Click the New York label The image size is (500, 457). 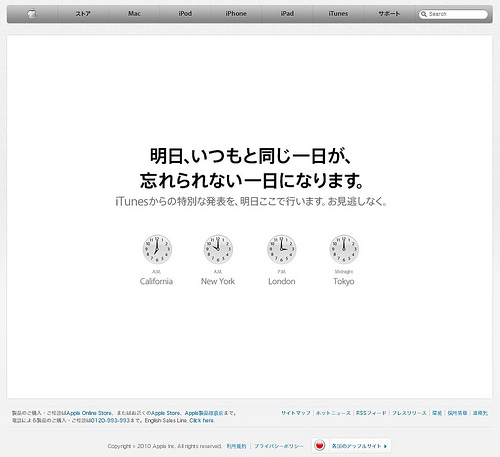(218, 281)
